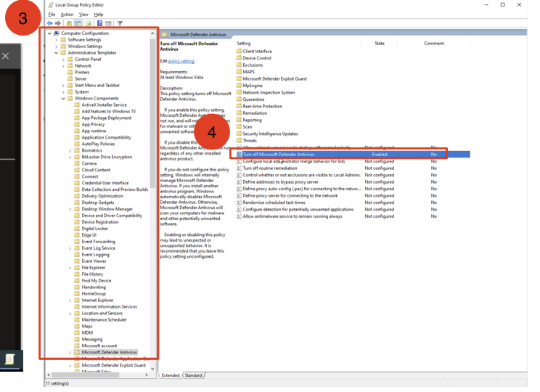Select Microsoft Defender Exploit Guard in the tree

click(114, 365)
